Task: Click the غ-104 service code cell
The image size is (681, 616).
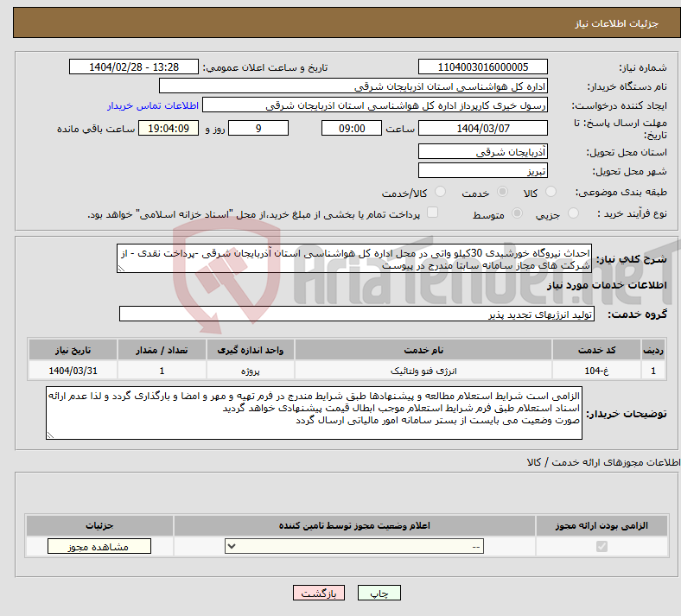Action: [x=597, y=371]
